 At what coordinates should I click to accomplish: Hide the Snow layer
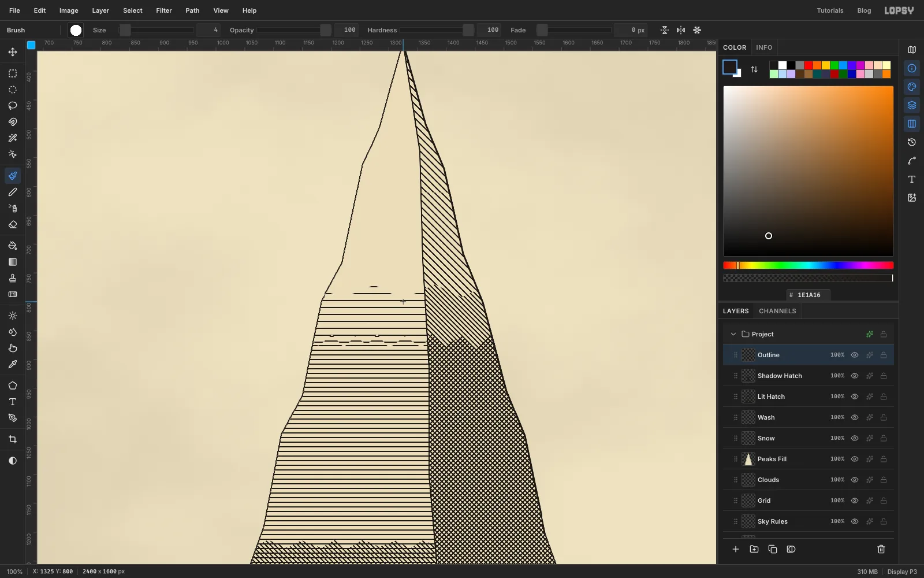pyautogui.click(x=855, y=438)
